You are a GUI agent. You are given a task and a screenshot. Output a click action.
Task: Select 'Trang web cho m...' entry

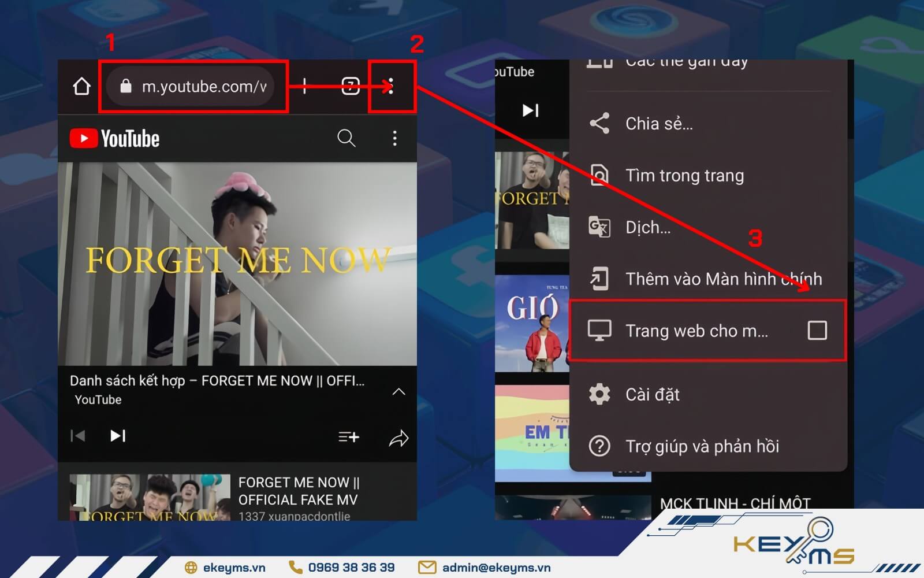click(x=708, y=331)
